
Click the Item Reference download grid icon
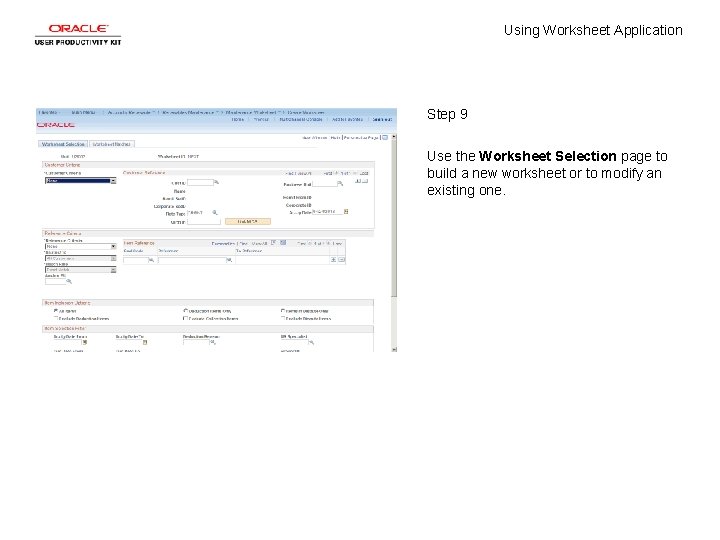[283, 243]
